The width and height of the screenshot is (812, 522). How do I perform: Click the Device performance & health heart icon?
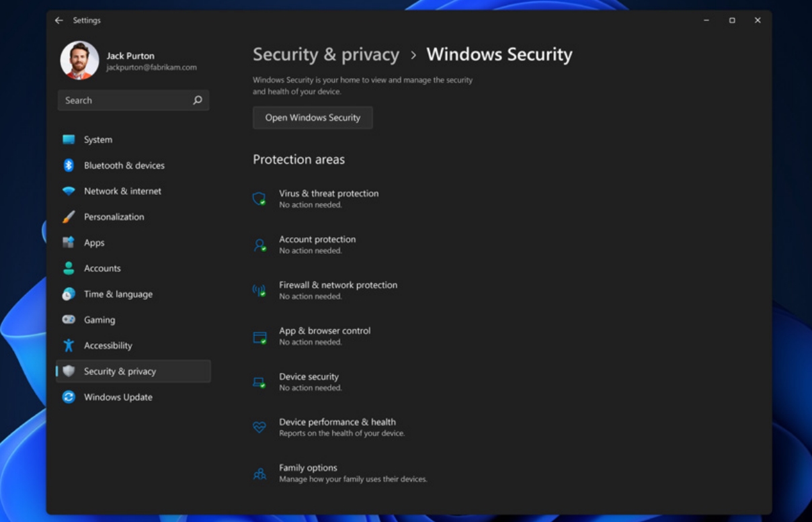(x=259, y=427)
